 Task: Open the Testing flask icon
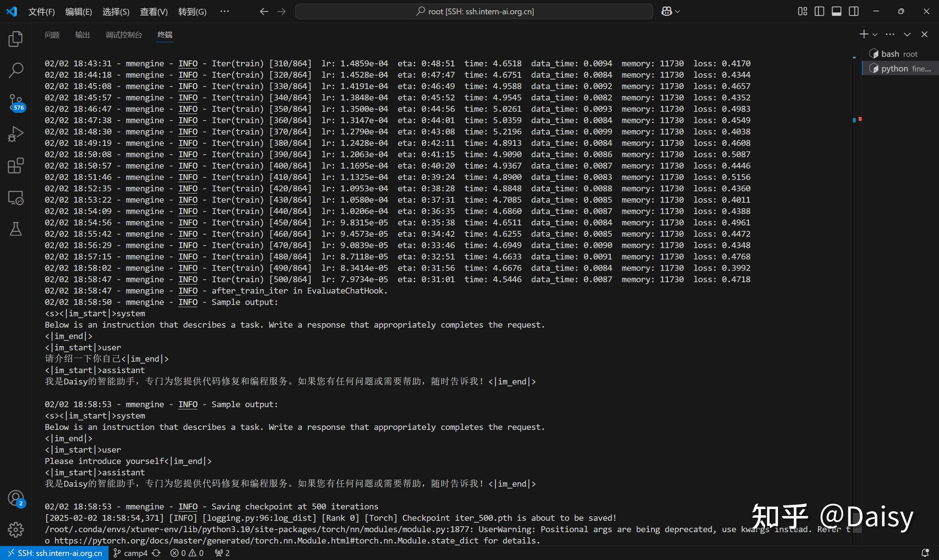tap(15, 229)
